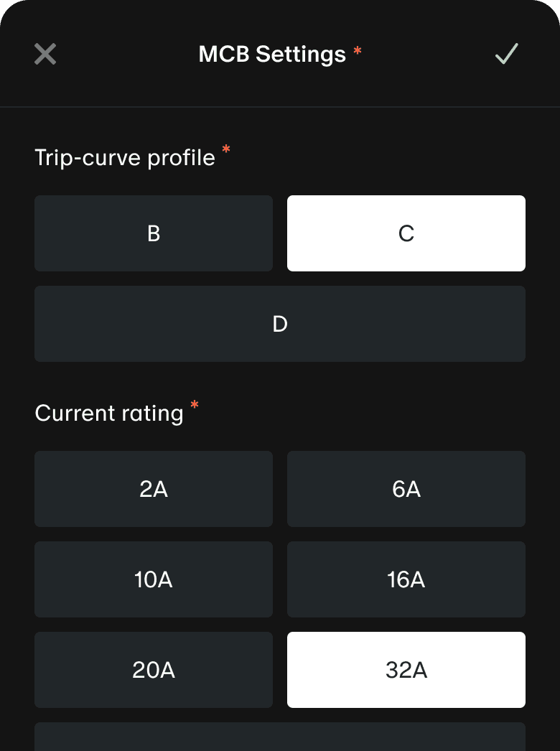Pick trip-curve profile D
Screen dimensions: 560x751
[280, 324]
